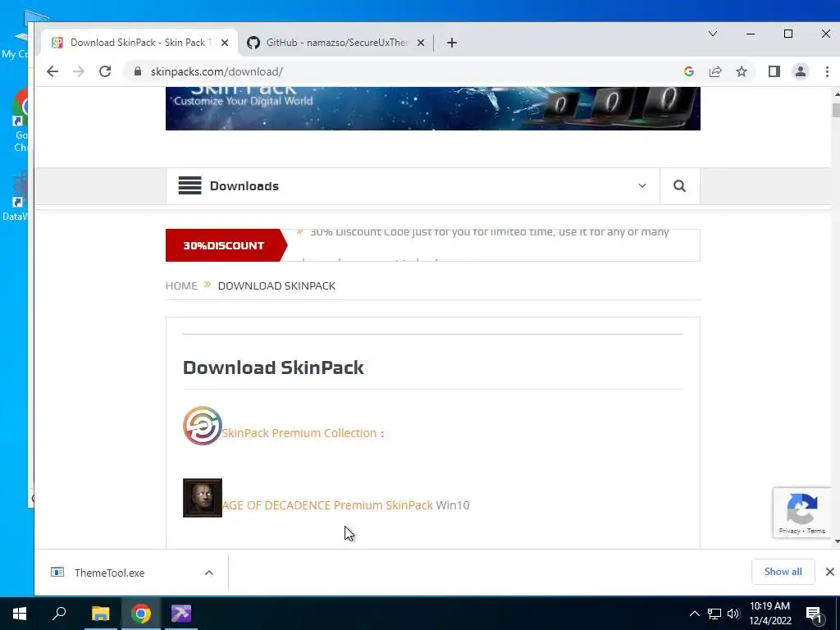Click the Chrome taskbar icon

[141, 614]
